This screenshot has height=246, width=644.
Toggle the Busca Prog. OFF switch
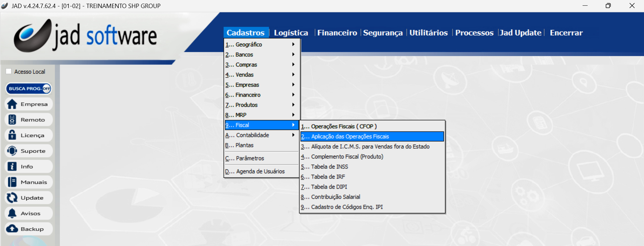(46, 89)
